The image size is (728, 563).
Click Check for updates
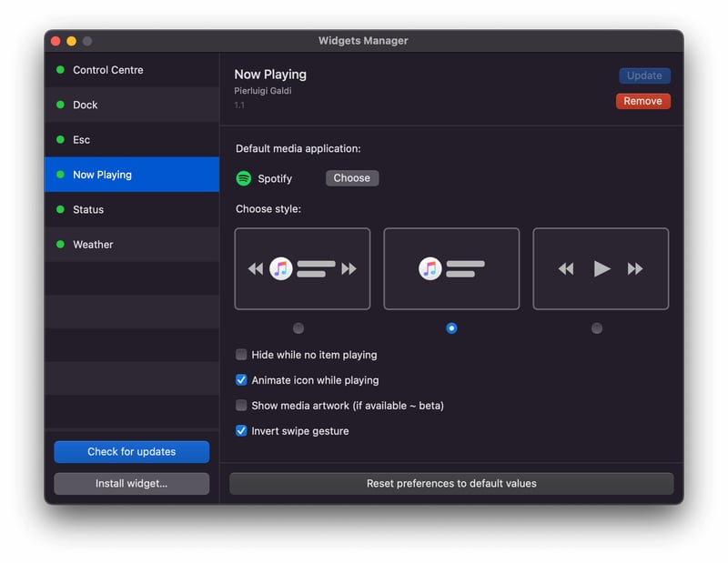[131, 452]
